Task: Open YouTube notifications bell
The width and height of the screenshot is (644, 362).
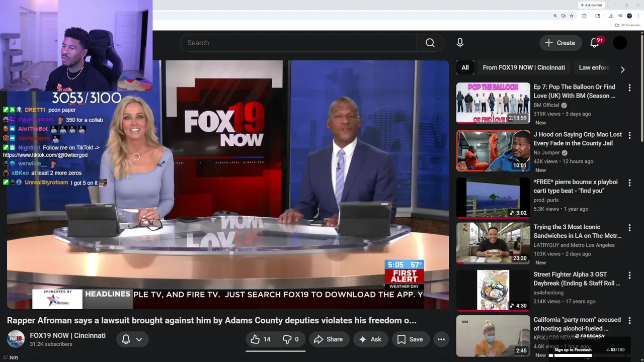Action: (595, 43)
